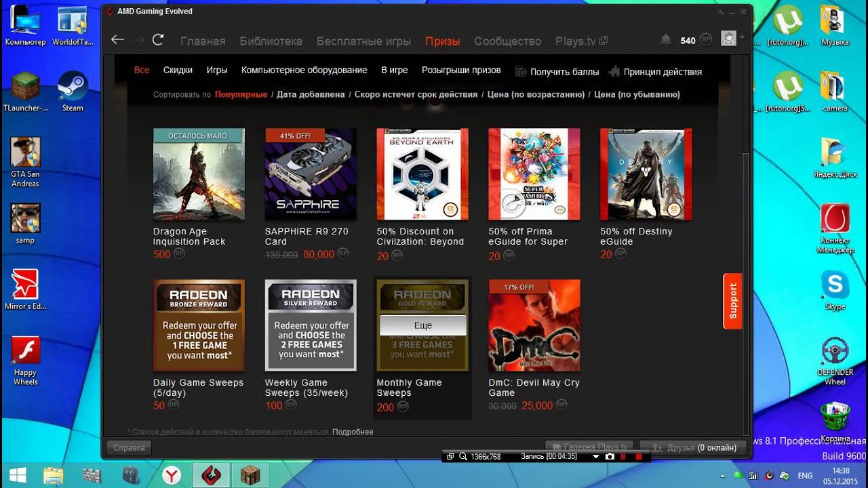Filter prizes by Игры
The height and width of the screenshot is (488, 868).
pyautogui.click(x=217, y=70)
